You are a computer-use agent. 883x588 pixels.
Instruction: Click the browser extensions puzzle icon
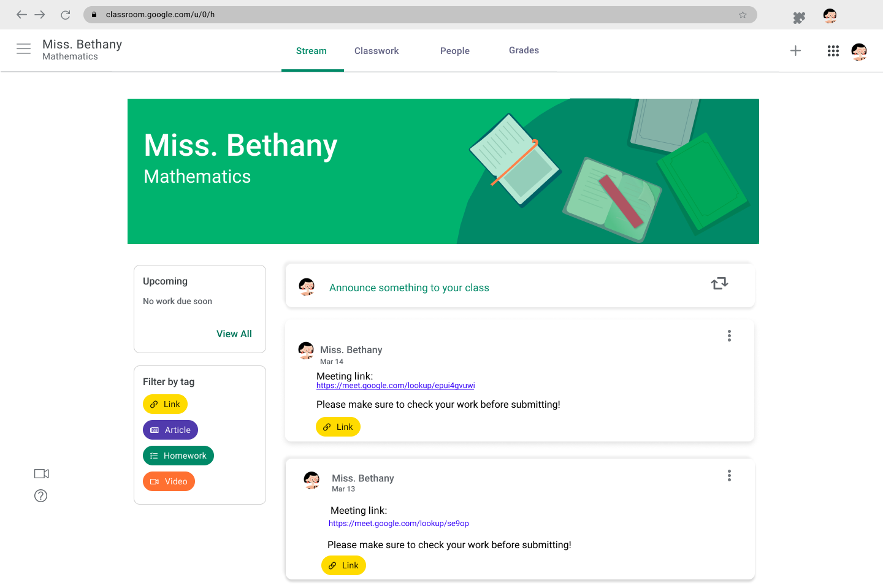click(798, 18)
